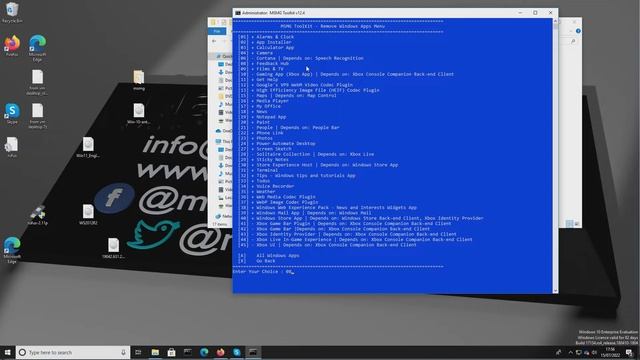Click the taskbar clock and date
The image size is (640, 360).
tap(610, 352)
